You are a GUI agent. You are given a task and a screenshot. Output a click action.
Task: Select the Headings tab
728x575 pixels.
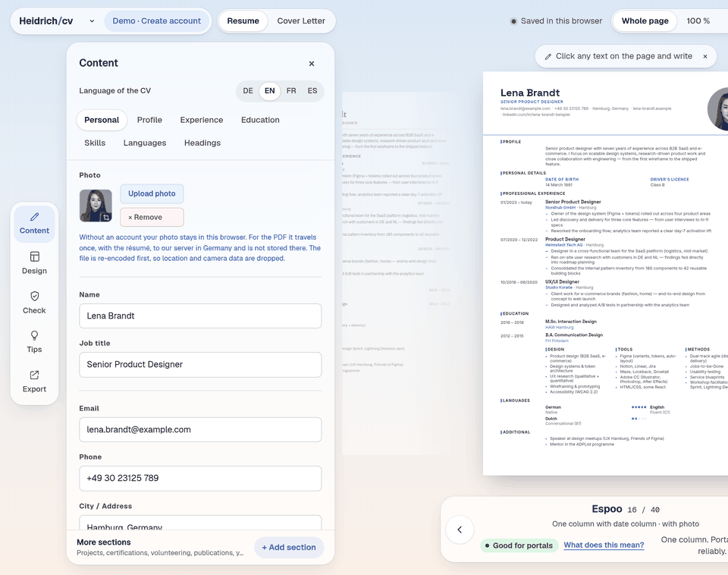tap(202, 143)
